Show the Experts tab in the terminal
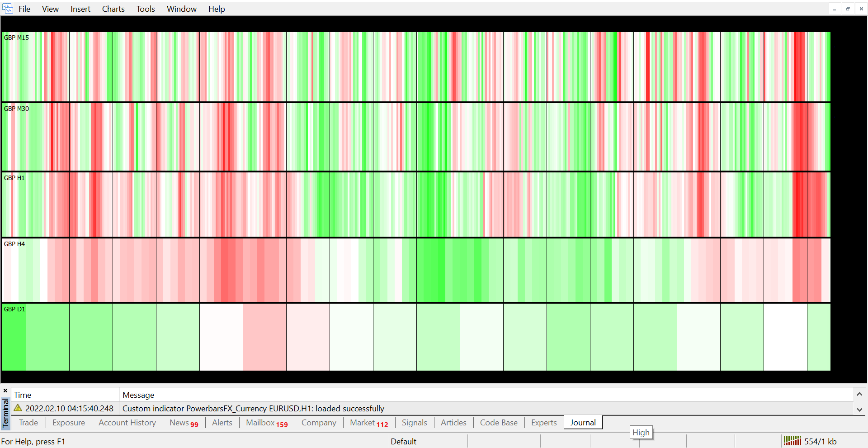 tap(544, 423)
